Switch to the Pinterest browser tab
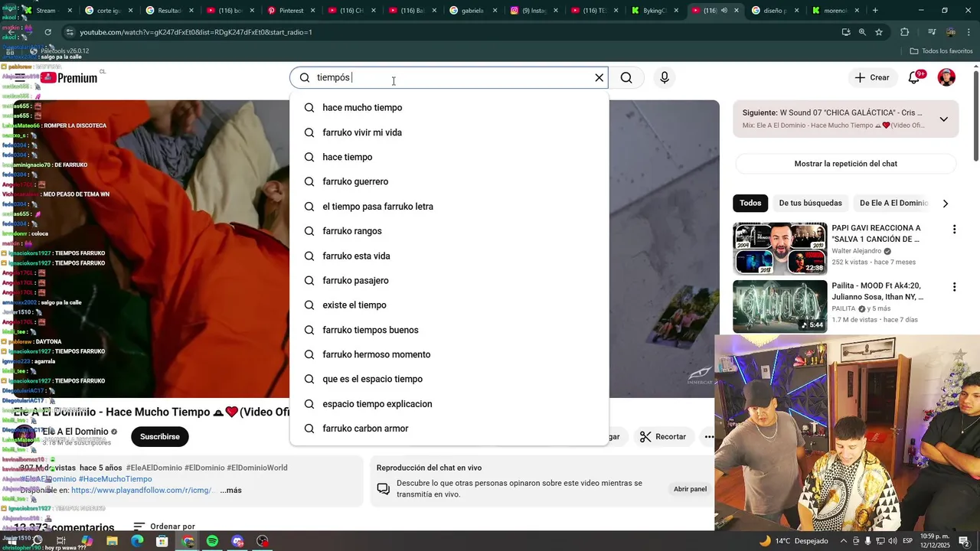 coord(291,11)
